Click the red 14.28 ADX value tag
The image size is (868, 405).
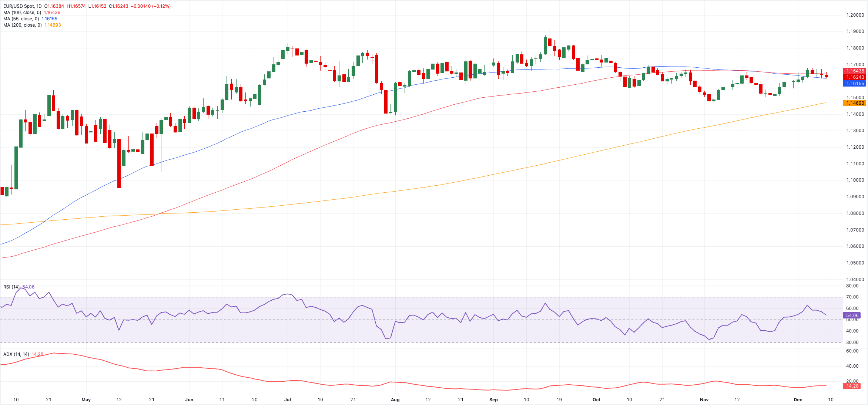tap(852, 386)
